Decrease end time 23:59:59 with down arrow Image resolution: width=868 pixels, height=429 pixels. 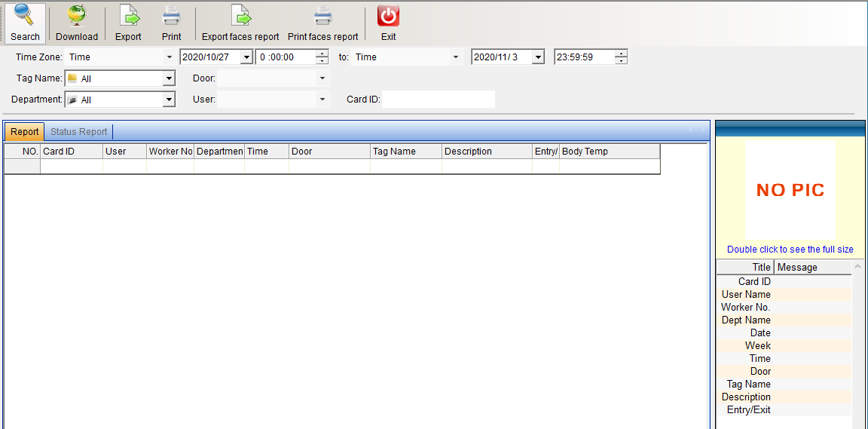coord(621,61)
